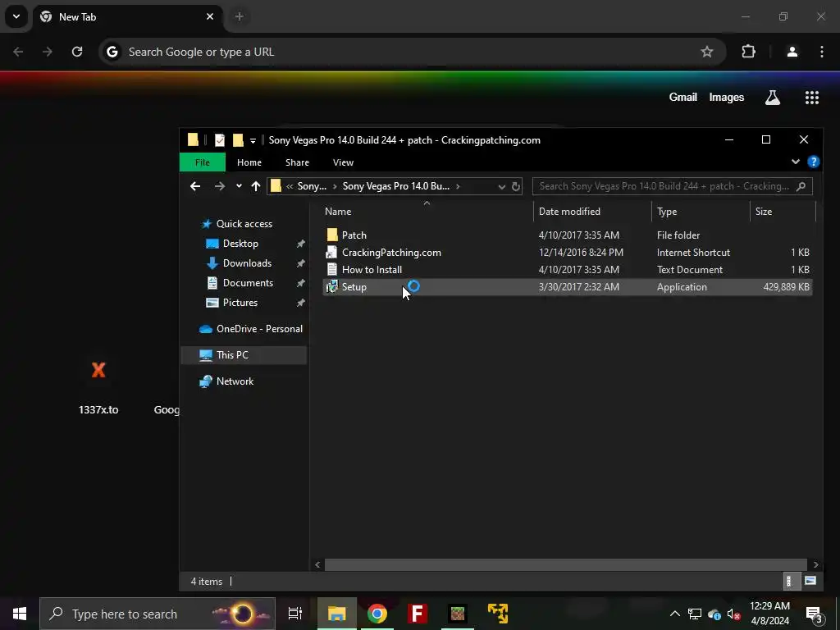The width and height of the screenshot is (840, 630).
Task: Open Desktop in navigation pane
Action: coord(240,244)
